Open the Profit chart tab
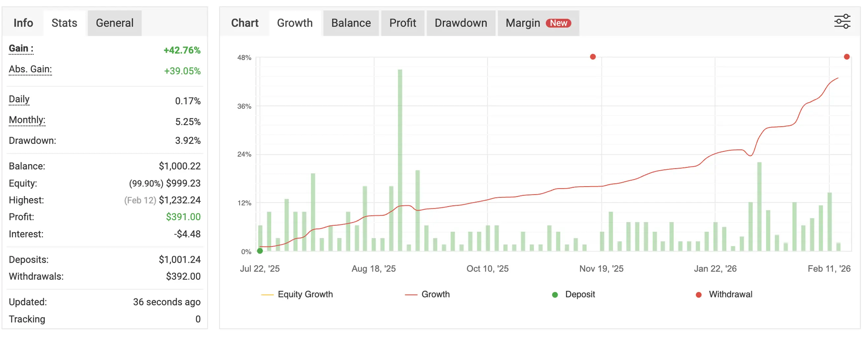The height and width of the screenshot is (338, 868). point(402,23)
